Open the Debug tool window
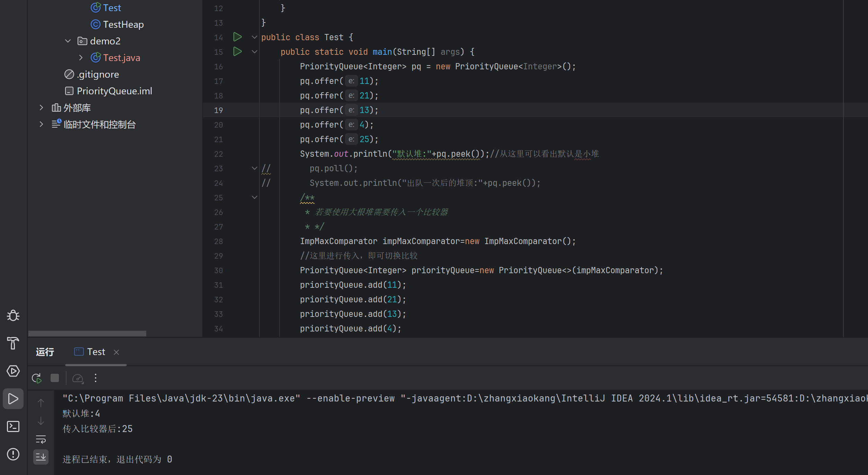This screenshot has height=475, width=868. (x=13, y=316)
